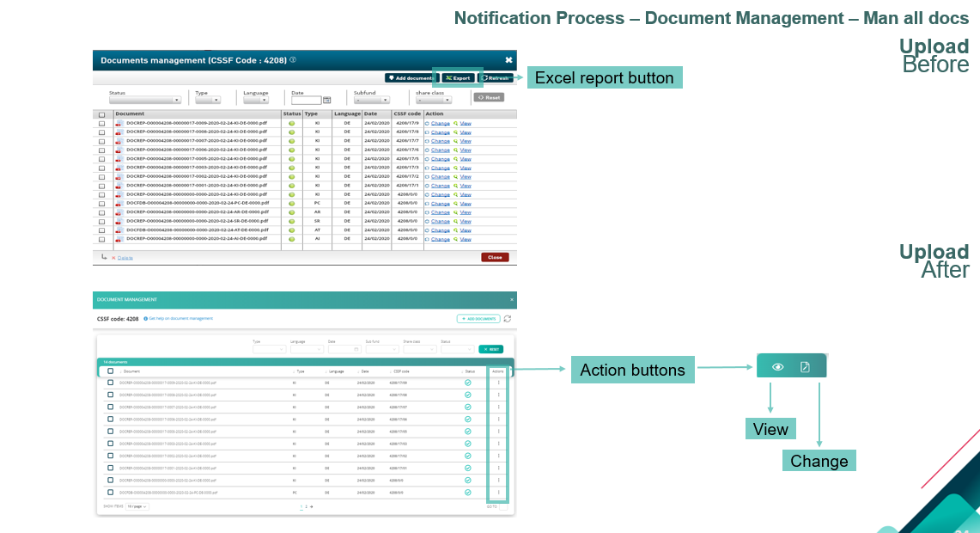Click Export in the old Documents management window
This screenshot has height=533, width=980.
point(458,78)
